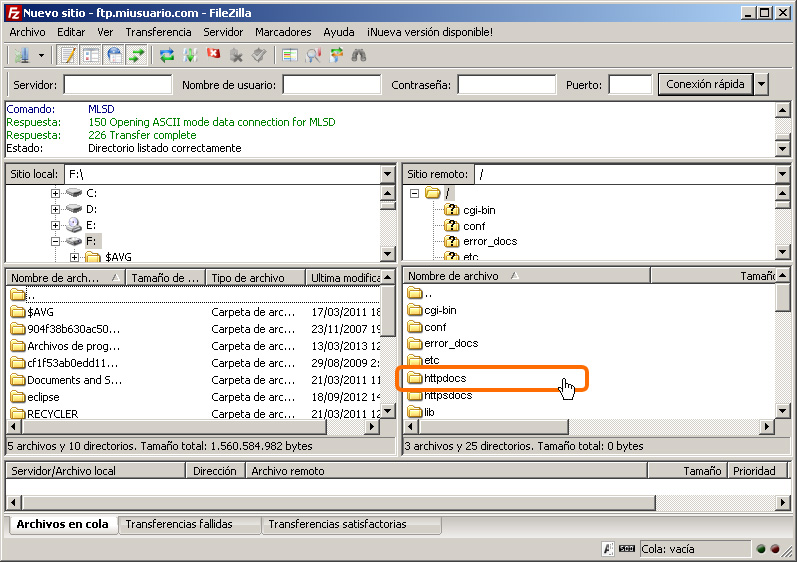The width and height of the screenshot is (797, 562).
Task: Open the Site Manager icon
Action: tap(22, 55)
